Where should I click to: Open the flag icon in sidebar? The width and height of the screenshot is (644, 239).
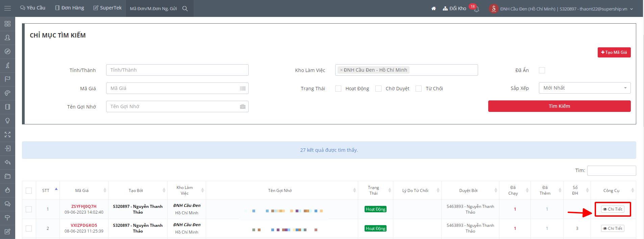pos(7,79)
